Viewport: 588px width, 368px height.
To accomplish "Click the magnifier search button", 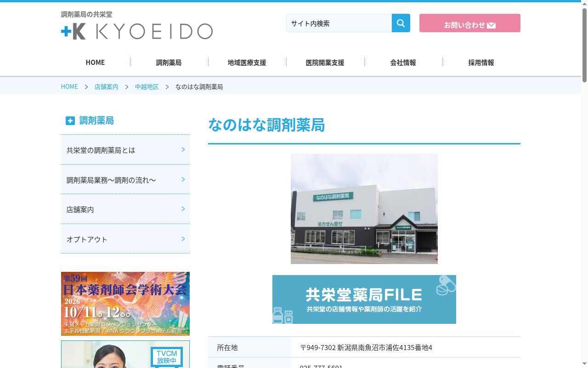I will tap(401, 23).
